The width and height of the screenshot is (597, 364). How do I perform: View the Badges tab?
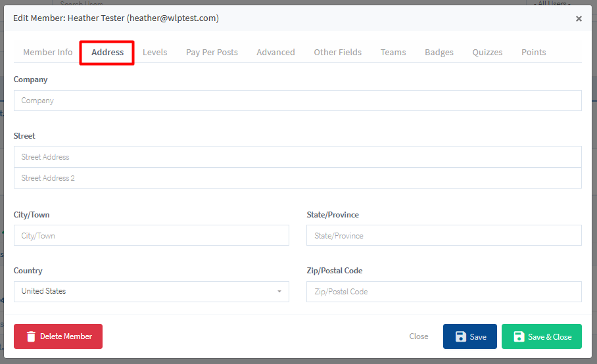(439, 52)
